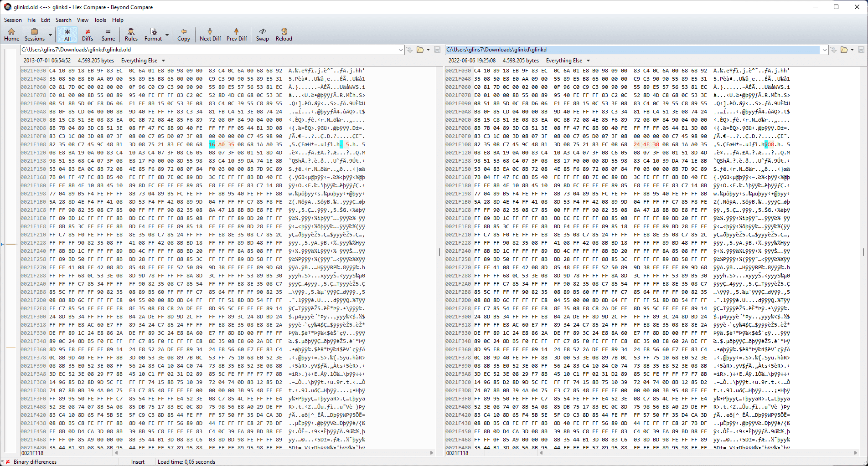868x466 pixels.
Task: Click right pane load-file arrow icon
Action: pyautogui.click(x=833, y=50)
